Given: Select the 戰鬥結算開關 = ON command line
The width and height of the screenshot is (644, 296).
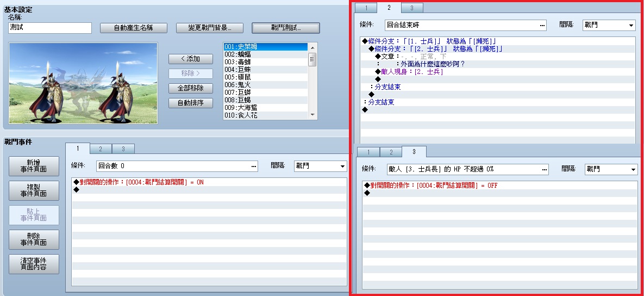Looking at the screenshot, I should pyautogui.click(x=209, y=182).
